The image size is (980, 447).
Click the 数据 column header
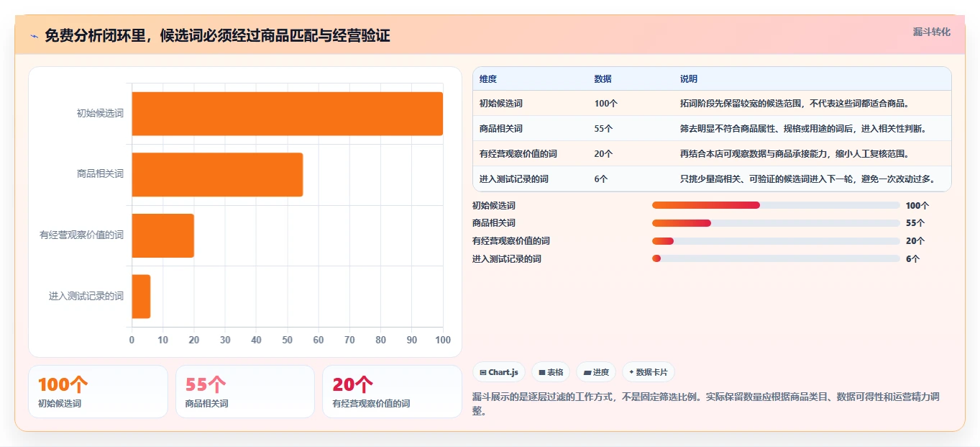pos(603,79)
